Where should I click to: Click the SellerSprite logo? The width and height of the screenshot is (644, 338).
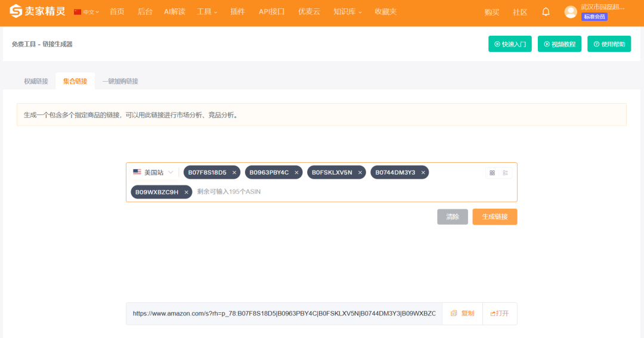point(38,11)
